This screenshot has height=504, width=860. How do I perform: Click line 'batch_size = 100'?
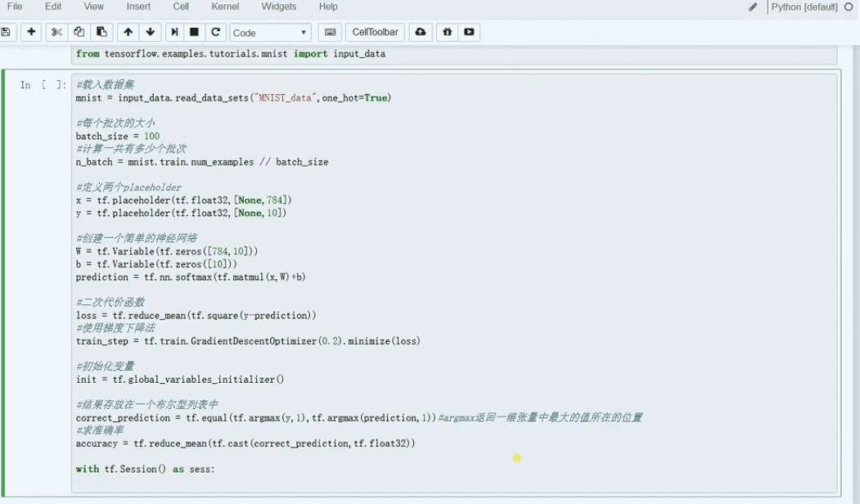pyautogui.click(x=117, y=136)
